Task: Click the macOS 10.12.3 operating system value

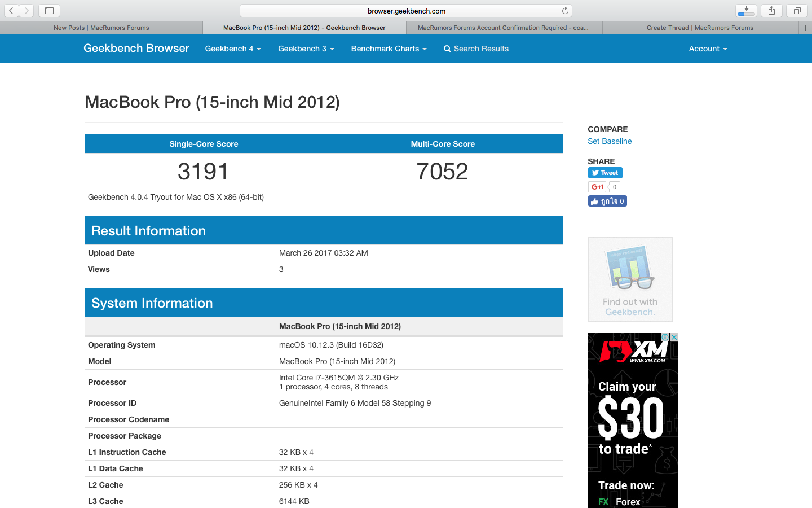Action: pos(331,345)
